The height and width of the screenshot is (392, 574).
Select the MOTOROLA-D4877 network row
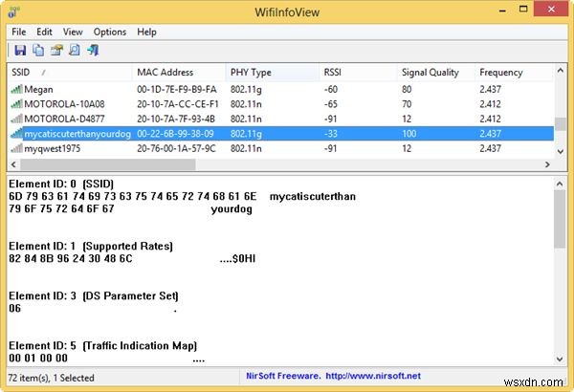[x=280, y=119]
